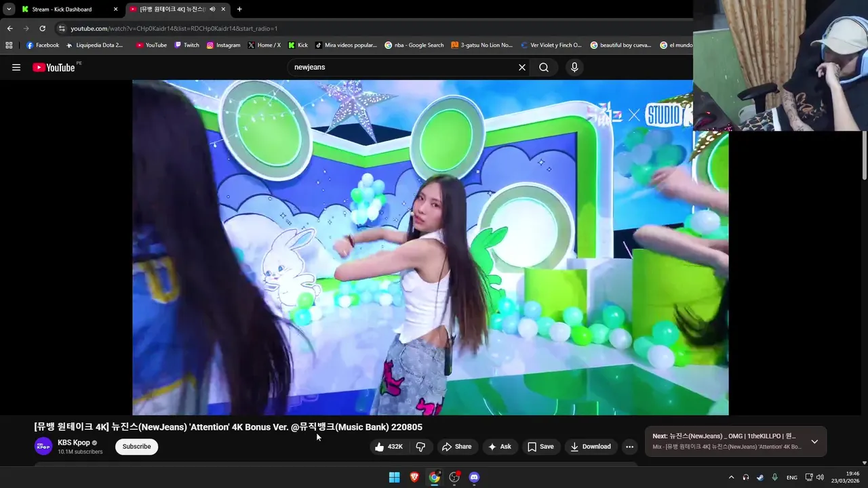Open the clock and date 19:46
The width and height of the screenshot is (868, 488).
(846, 477)
